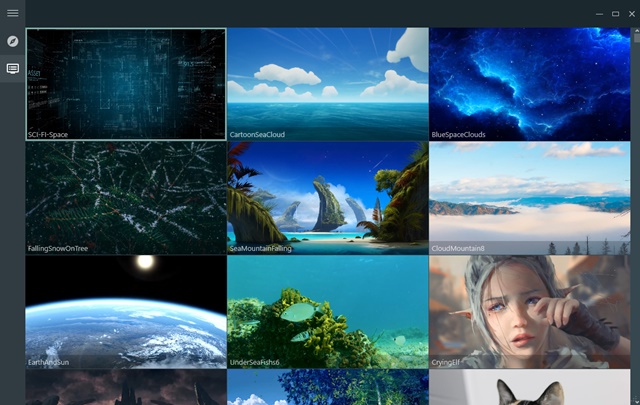Click the vertical scrollbar up arrow

(636, 31)
